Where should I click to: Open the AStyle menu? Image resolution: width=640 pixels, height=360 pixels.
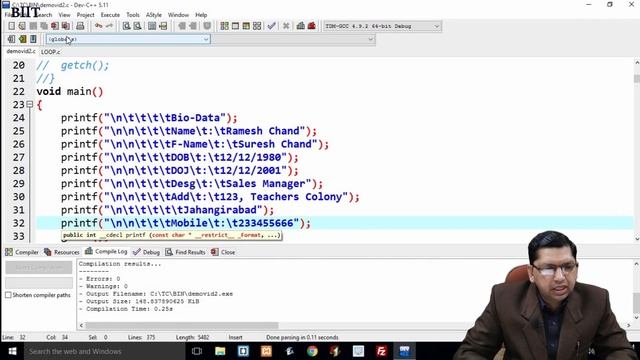[x=154, y=15]
